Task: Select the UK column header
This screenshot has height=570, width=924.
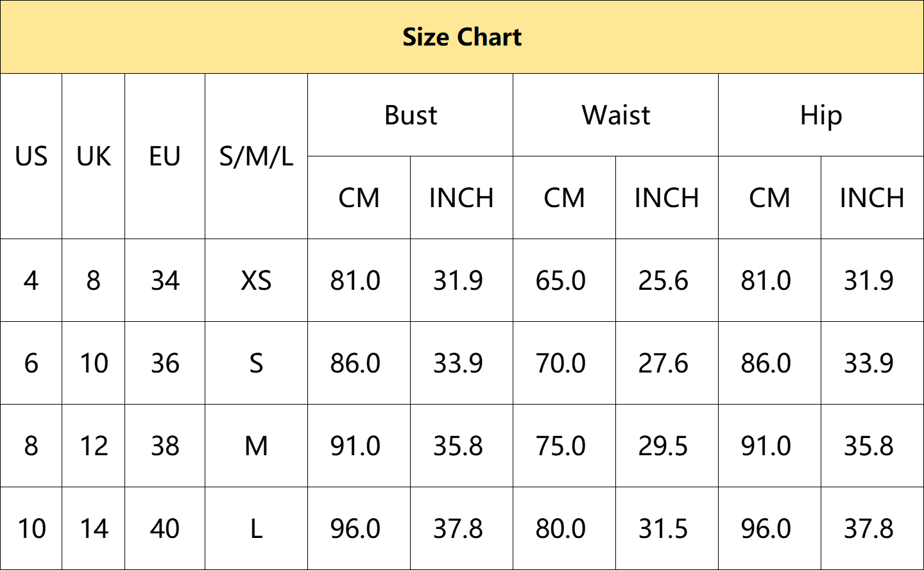Action: click(94, 156)
